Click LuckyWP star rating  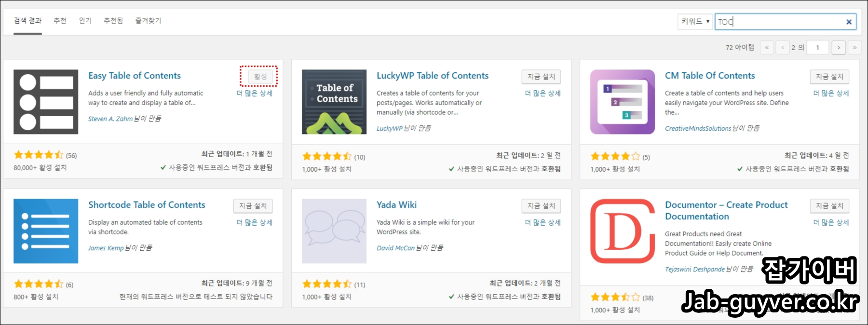(327, 156)
